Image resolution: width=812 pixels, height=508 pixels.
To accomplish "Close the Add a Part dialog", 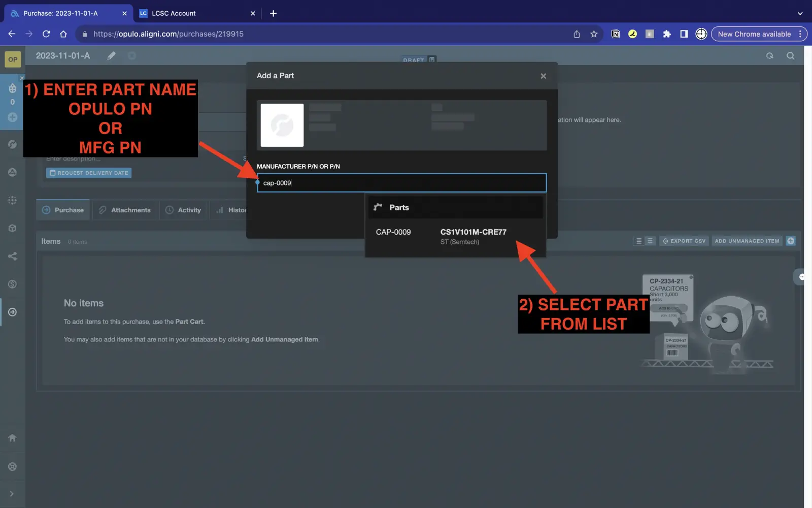I will [543, 76].
